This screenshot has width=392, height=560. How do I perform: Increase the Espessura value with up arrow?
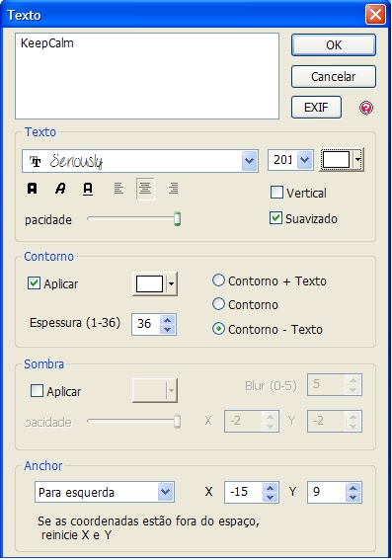(x=168, y=320)
